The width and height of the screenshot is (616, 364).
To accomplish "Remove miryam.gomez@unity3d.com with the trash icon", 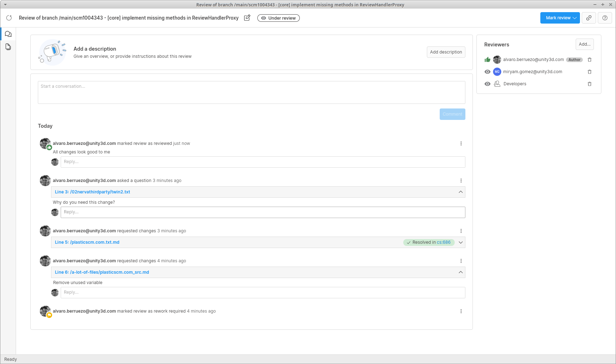I will 590,72.
